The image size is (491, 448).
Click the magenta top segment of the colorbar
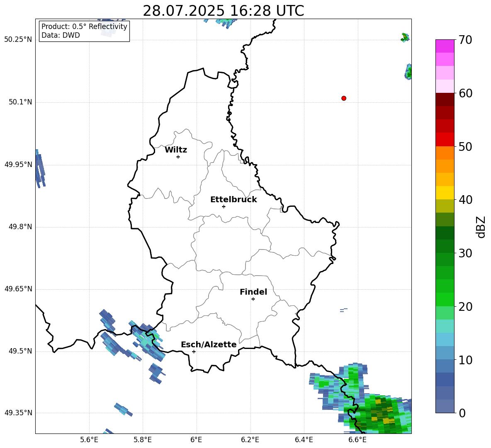click(x=445, y=46)
